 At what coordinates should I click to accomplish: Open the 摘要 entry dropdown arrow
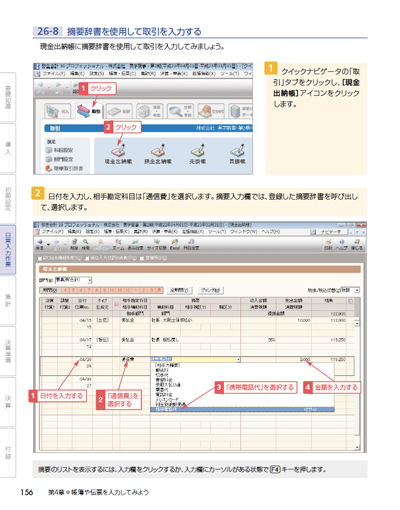pyautogui.click(x=238, y=360)
